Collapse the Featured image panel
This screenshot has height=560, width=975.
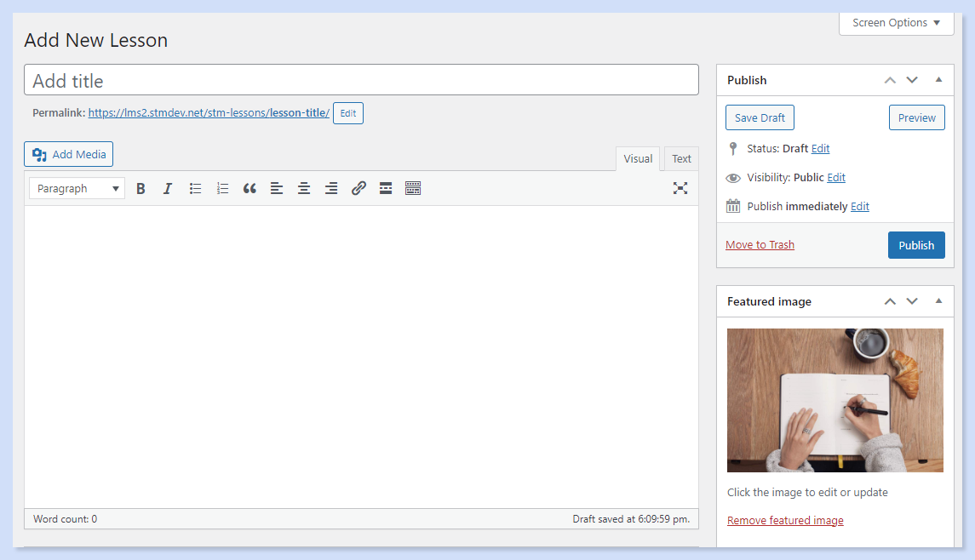pyautogui.click(x=939, y=300)
